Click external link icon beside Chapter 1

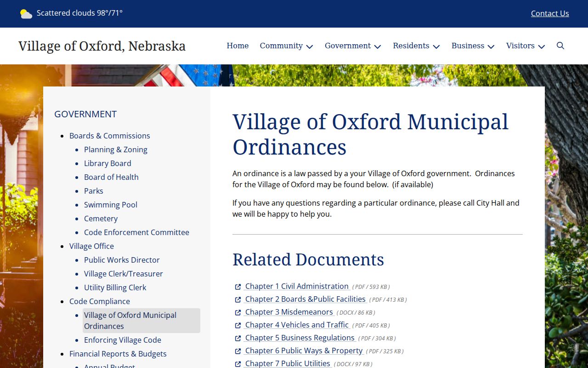click(x=238, y=287)
